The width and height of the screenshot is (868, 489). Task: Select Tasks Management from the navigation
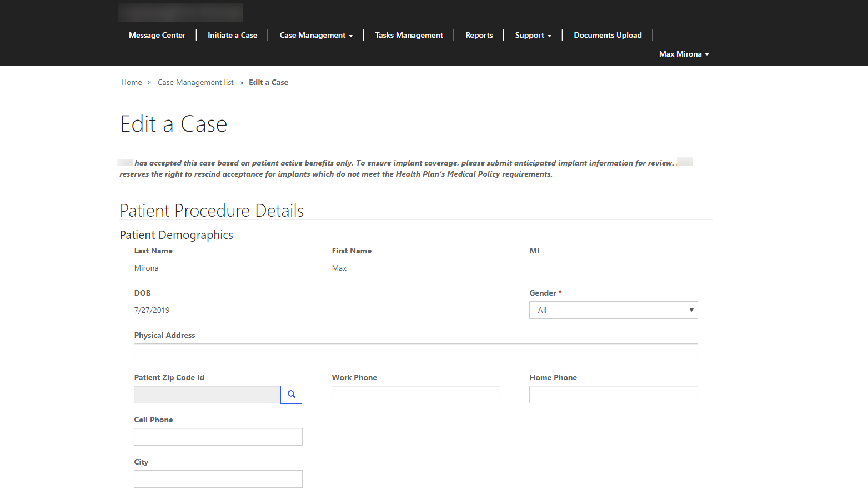409,35
